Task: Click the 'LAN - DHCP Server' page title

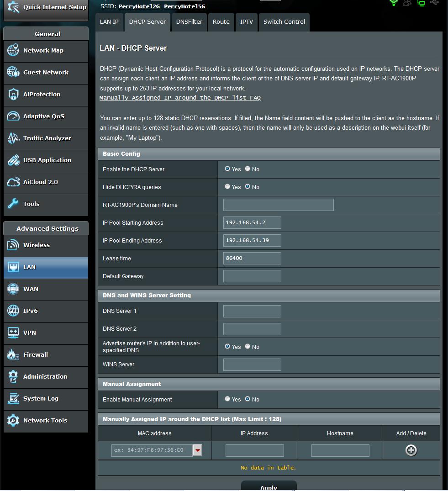Action: point(133,48)
